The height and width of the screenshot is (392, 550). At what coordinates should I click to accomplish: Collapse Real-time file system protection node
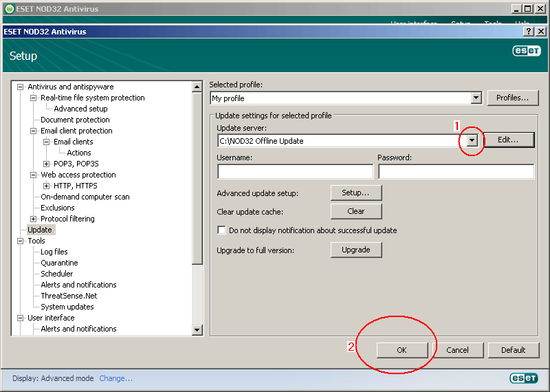click(33, 98)
